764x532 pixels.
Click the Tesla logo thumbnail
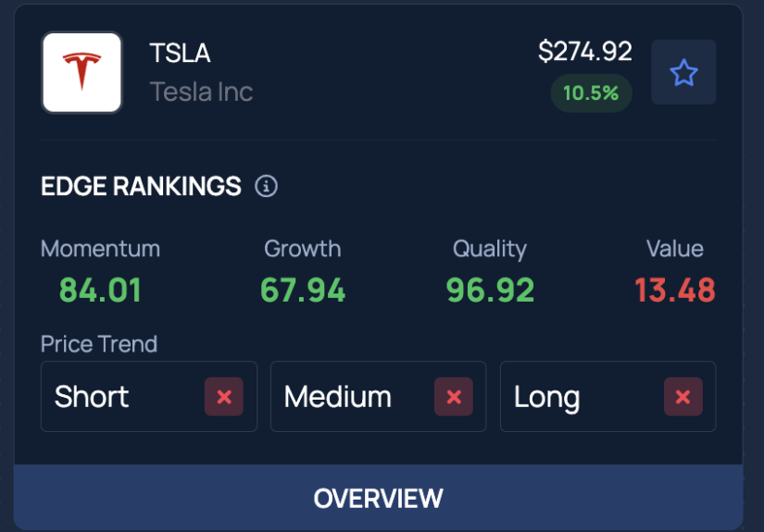81,72
